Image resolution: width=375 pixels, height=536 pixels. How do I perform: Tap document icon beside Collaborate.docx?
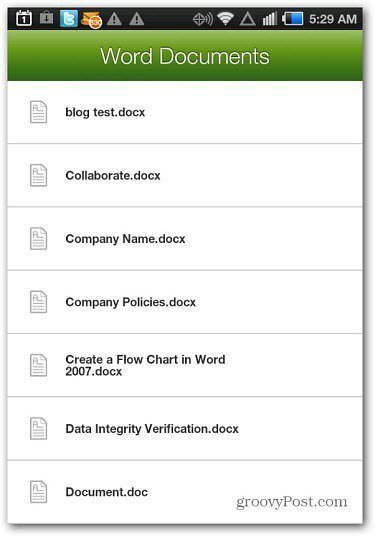tap(38, 175)
